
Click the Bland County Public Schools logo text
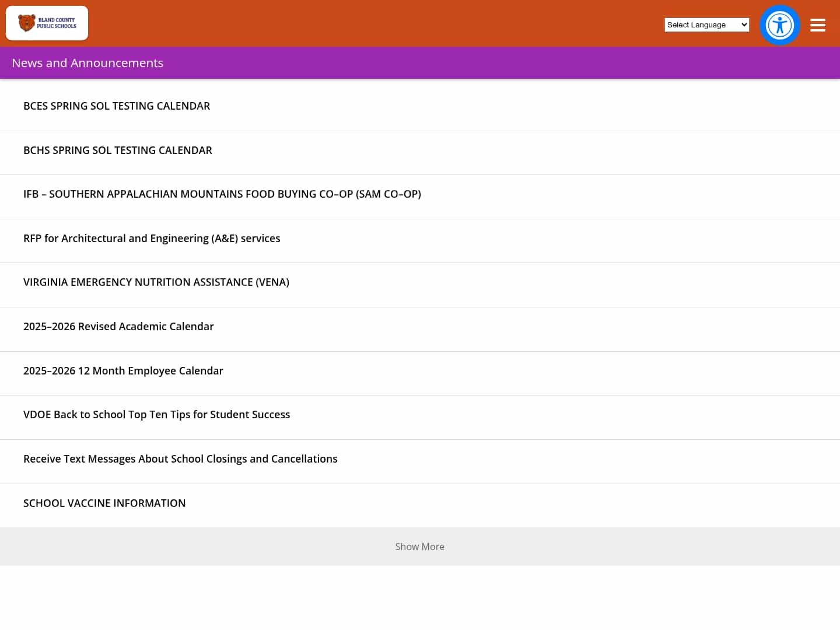[x=57, y=23]
